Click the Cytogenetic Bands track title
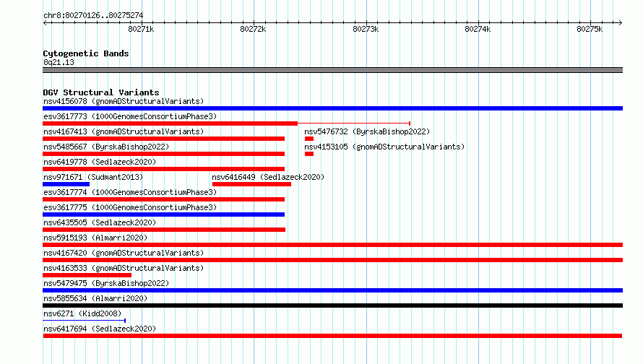The image size is (643, 364). (86, 53)
